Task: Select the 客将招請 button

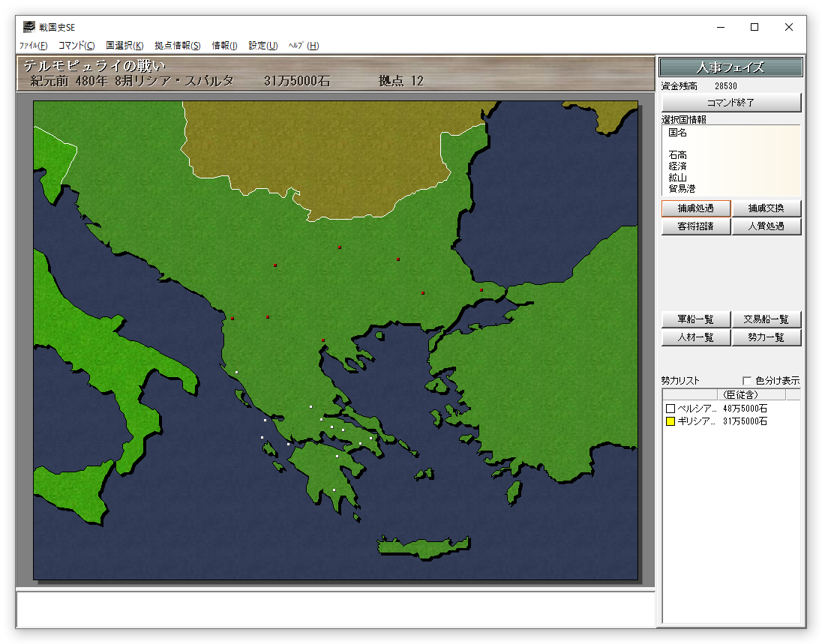Action: point(695,226)
